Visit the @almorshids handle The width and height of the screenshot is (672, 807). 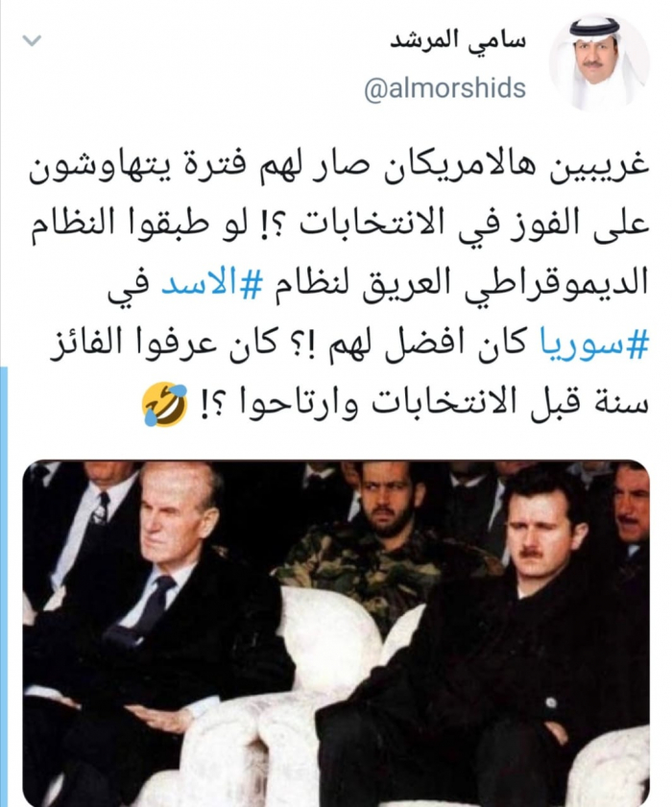tap(444, 88)
